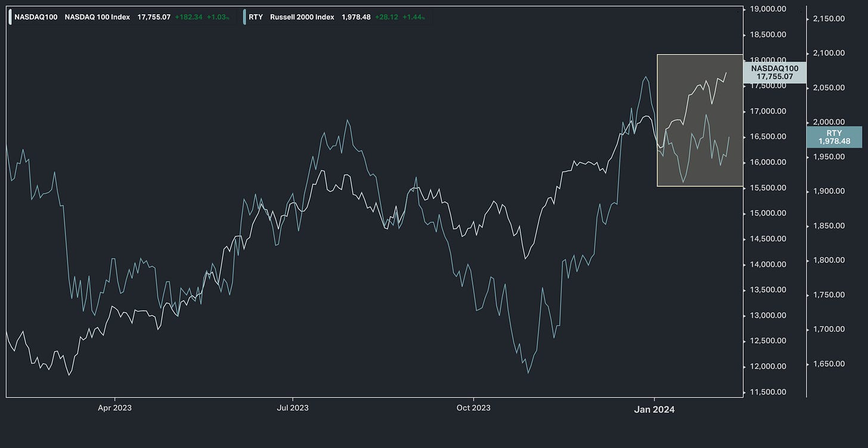Click the +1.03% change percentage
The image size is (868, 448).
218,17
